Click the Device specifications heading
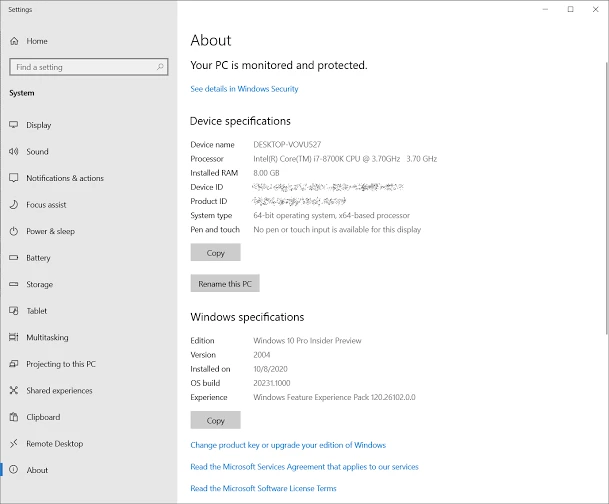Image resolution: width=609 pixels, height=504 pixels. point(240,121)
